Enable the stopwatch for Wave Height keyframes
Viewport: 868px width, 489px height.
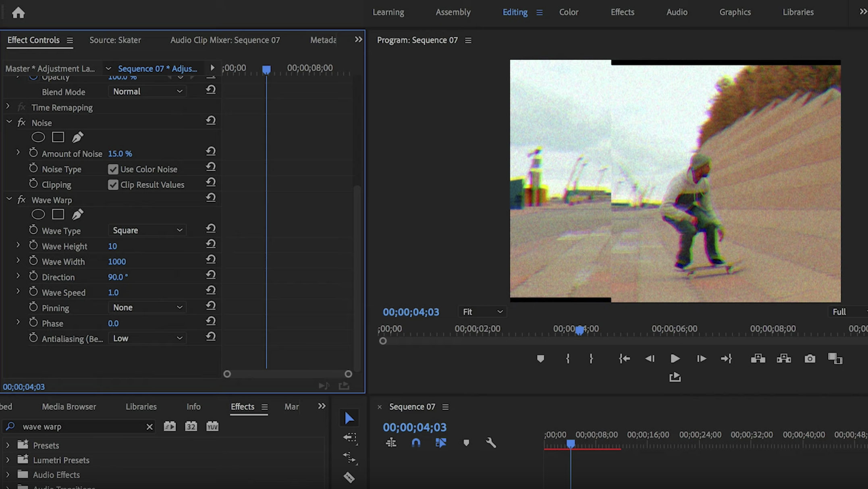(34, 245)
